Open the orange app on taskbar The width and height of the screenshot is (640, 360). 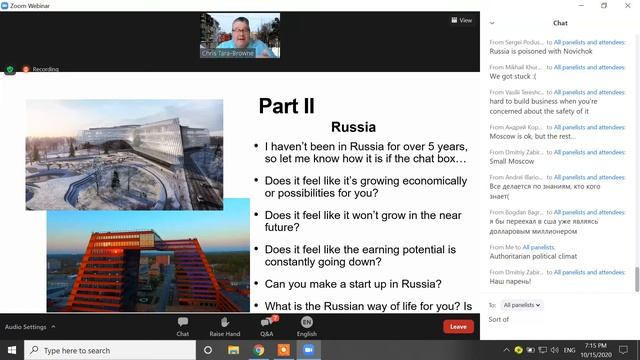click(x=284, y=350)
